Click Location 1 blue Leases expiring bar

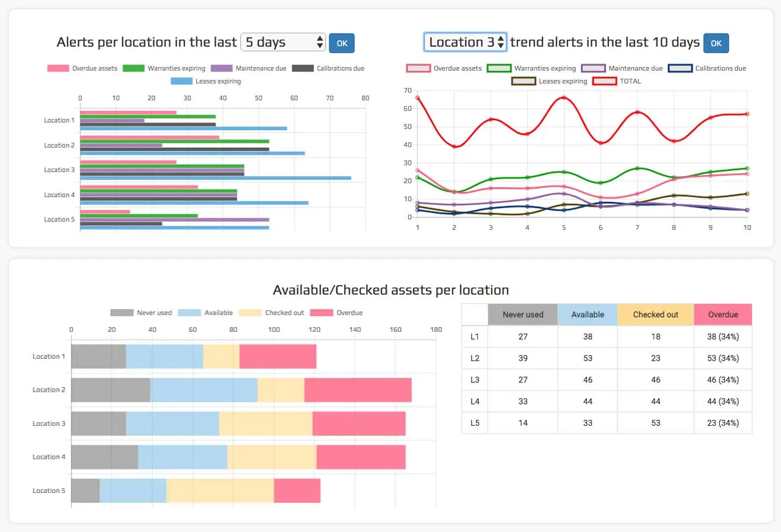tap(184, 128)
